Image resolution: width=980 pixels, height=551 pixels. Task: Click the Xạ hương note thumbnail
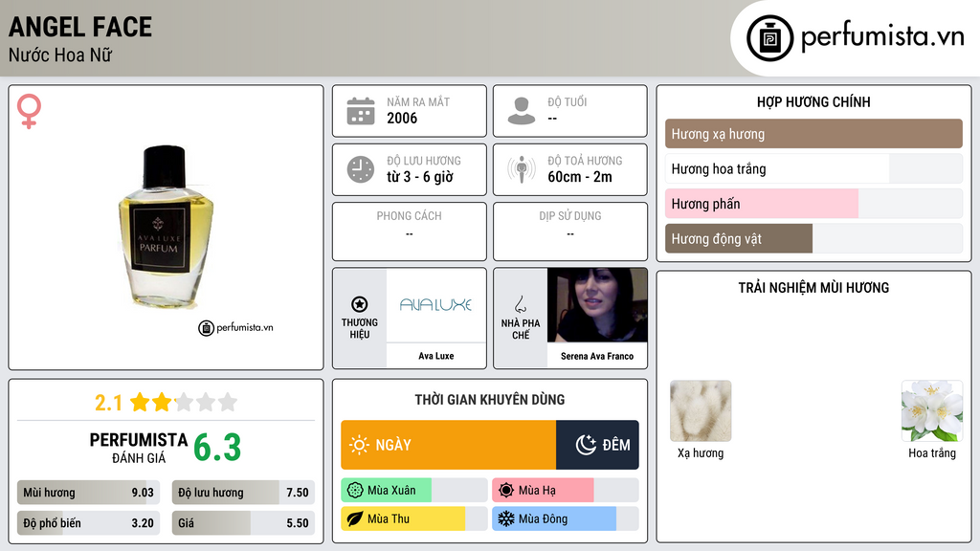[701, 411]
